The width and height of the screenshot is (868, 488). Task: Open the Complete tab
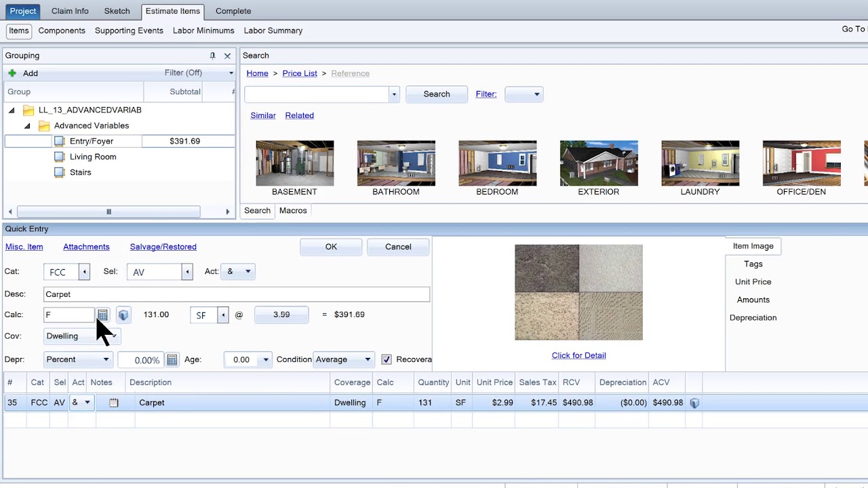233,11
